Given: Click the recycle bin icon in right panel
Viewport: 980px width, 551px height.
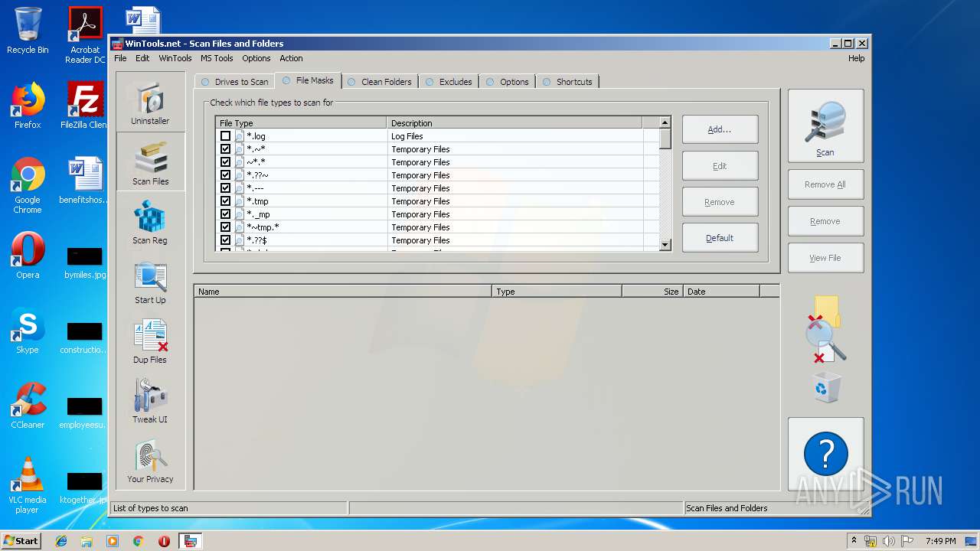Looking at the screenshot, I should 826,387.
